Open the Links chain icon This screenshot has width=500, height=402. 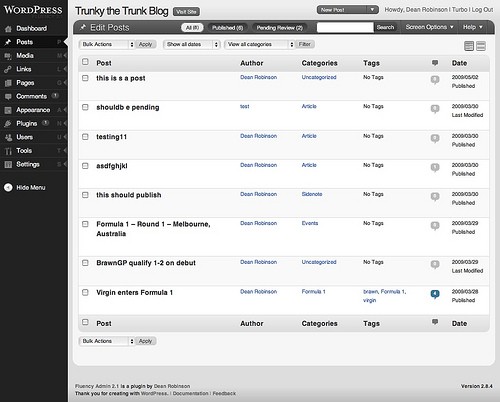[8, 69]
